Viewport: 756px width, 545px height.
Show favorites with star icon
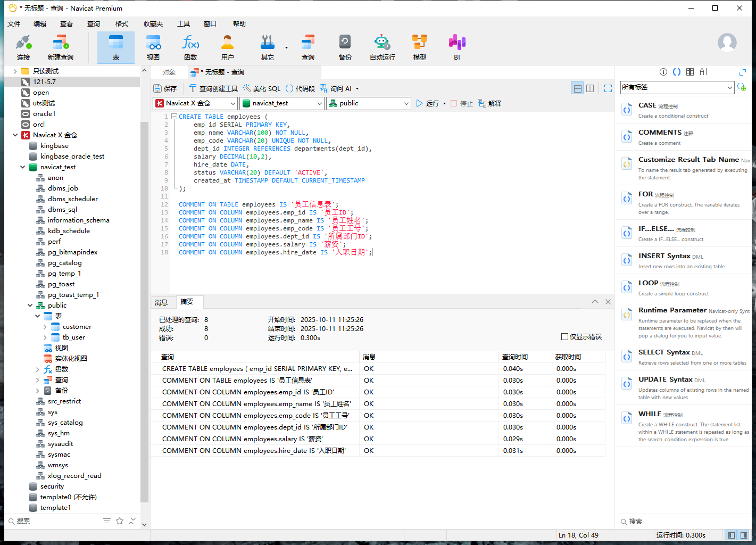tap(120, 521)
